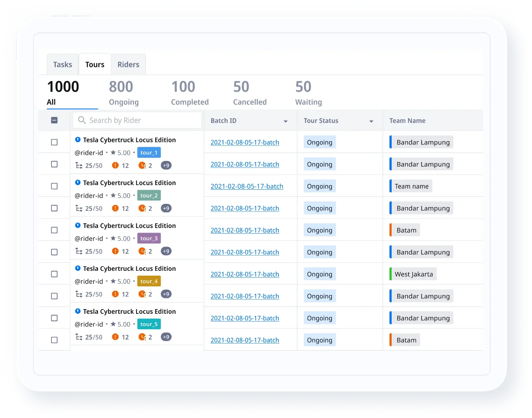Click the teal tour_5 tag
Image resolution: width=532 pixels, height=418 pixels.
[x=149, y=324]
